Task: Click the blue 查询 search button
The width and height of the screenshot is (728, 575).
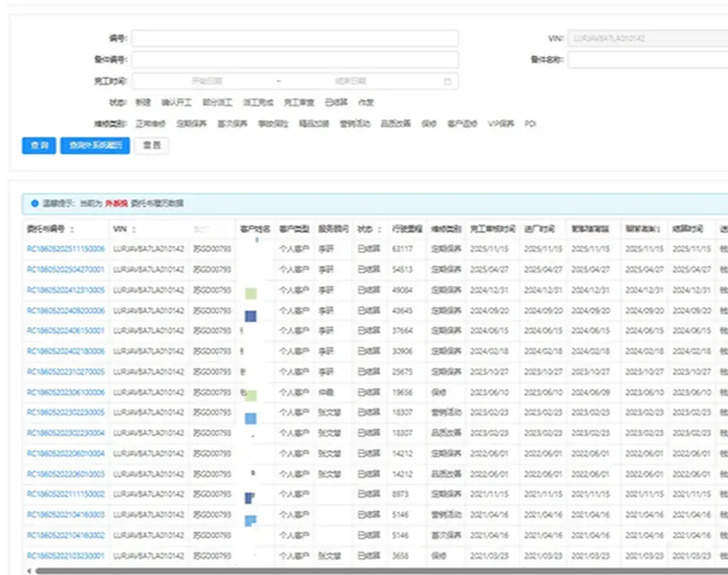Action: pos(38,146)
